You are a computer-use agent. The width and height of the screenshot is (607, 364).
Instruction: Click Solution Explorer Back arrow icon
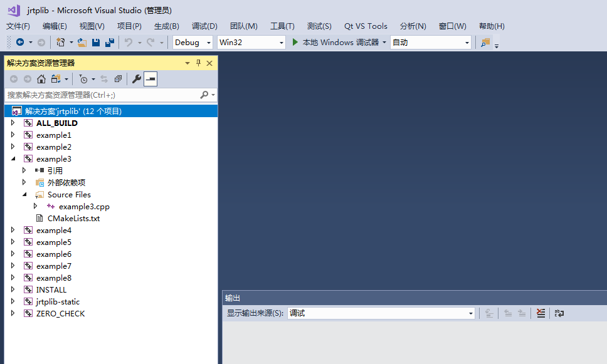tap(14, 79)
